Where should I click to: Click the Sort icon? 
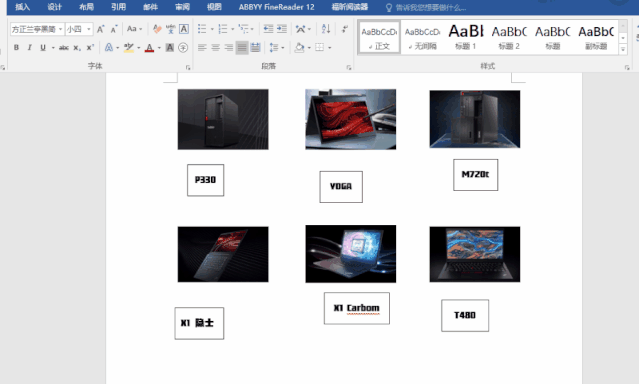coord(326,29)
